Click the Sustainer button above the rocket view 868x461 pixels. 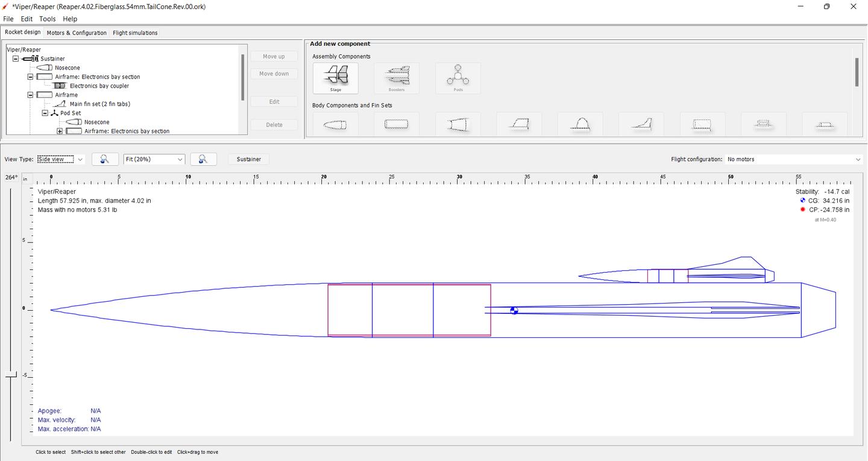click(x=248, y=159)
